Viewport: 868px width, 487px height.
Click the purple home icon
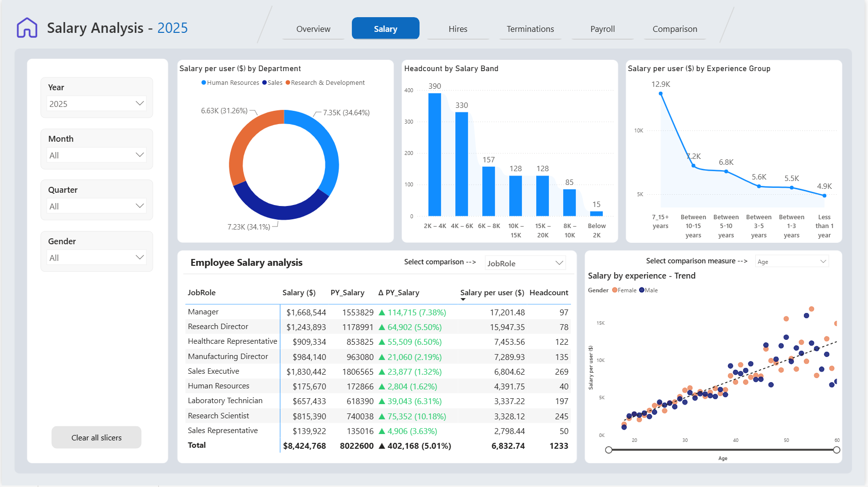[x=27, y=28]
